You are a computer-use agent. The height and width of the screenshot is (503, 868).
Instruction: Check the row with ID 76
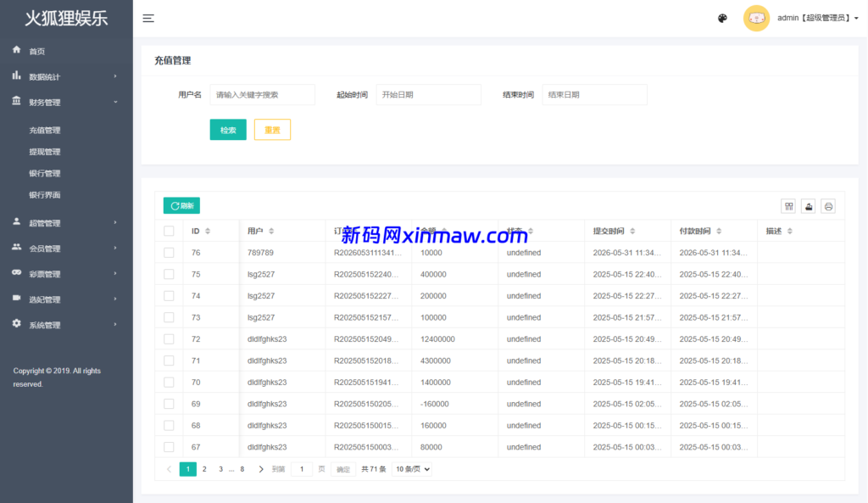(169, 253)
